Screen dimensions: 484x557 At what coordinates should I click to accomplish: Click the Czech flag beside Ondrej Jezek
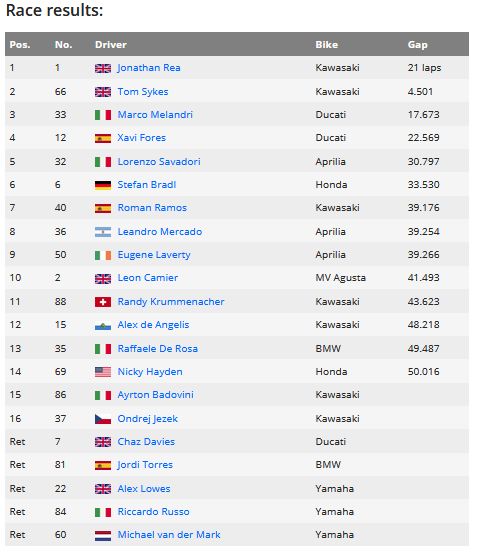coord(103,419)
